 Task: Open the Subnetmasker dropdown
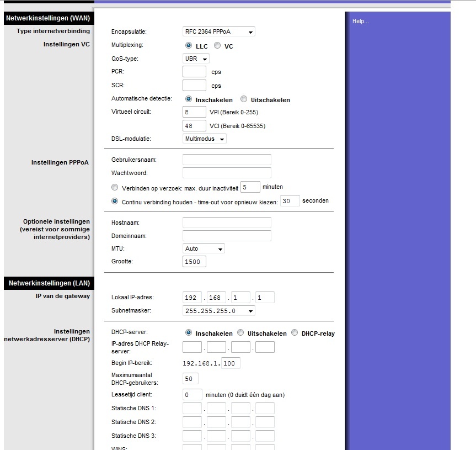point(219,311)
